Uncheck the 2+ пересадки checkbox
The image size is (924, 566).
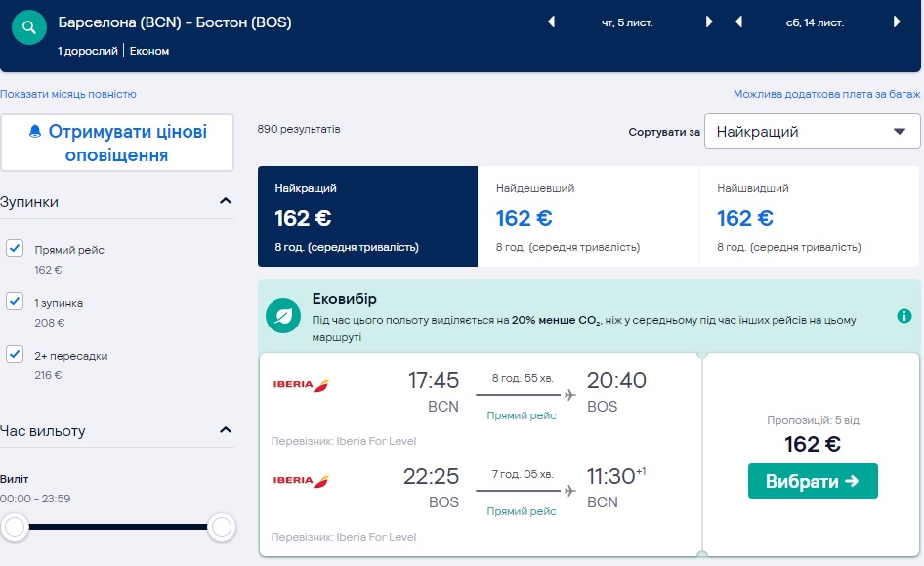point(15,354)
